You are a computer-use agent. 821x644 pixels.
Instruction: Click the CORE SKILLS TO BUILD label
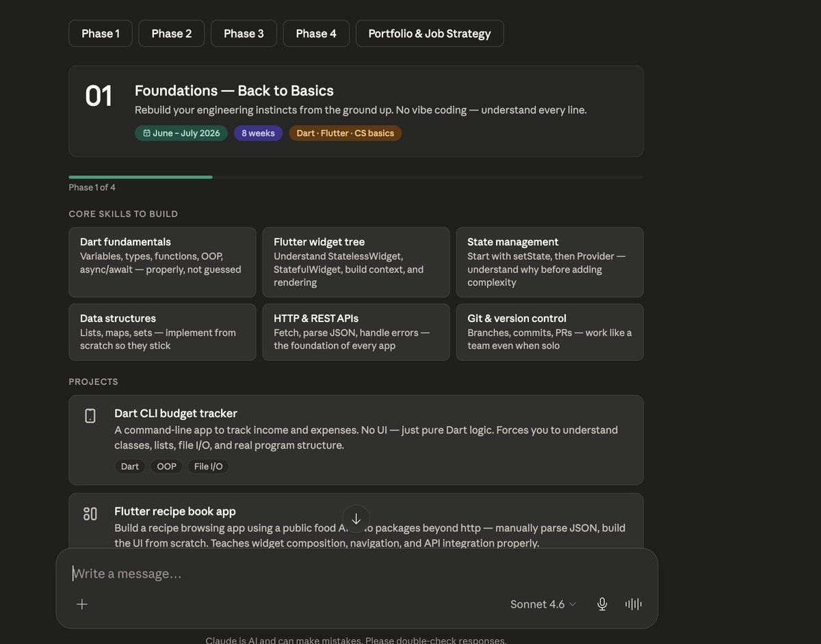coord(123,214)
